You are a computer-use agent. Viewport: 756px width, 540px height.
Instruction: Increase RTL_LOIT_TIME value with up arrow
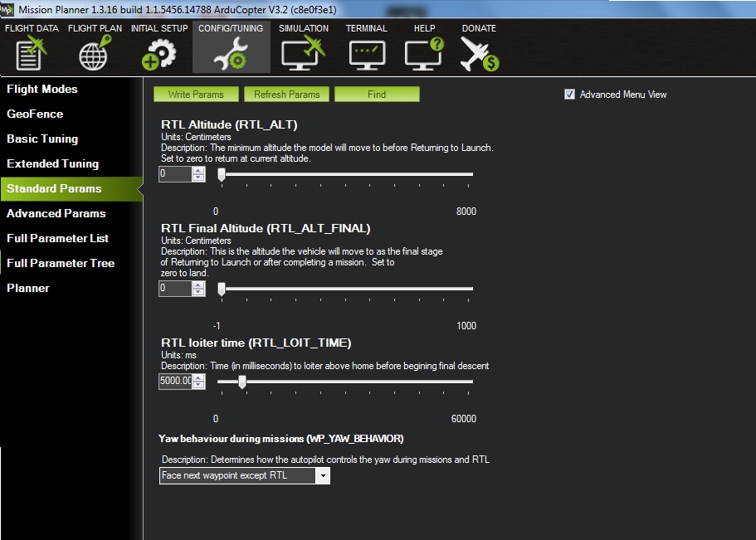[x=198, y=378]
